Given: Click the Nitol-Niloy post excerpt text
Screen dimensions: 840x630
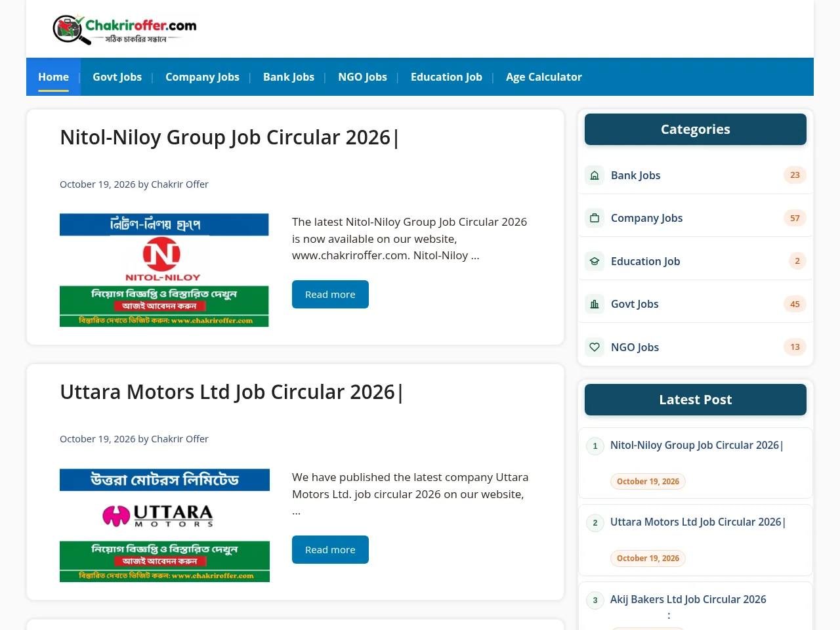Looking at the screenshot, I should click(410, 239).
